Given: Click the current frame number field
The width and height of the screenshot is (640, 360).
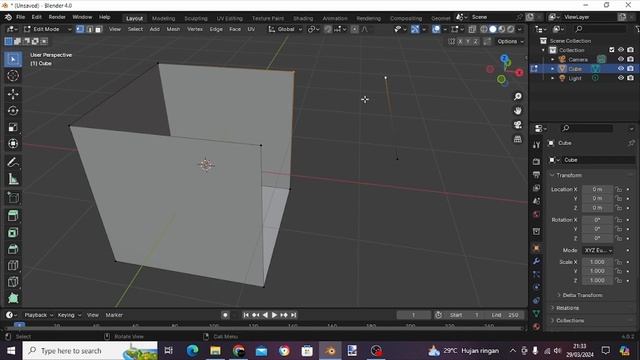Looking at the screenshot, I should click(413, 315).
